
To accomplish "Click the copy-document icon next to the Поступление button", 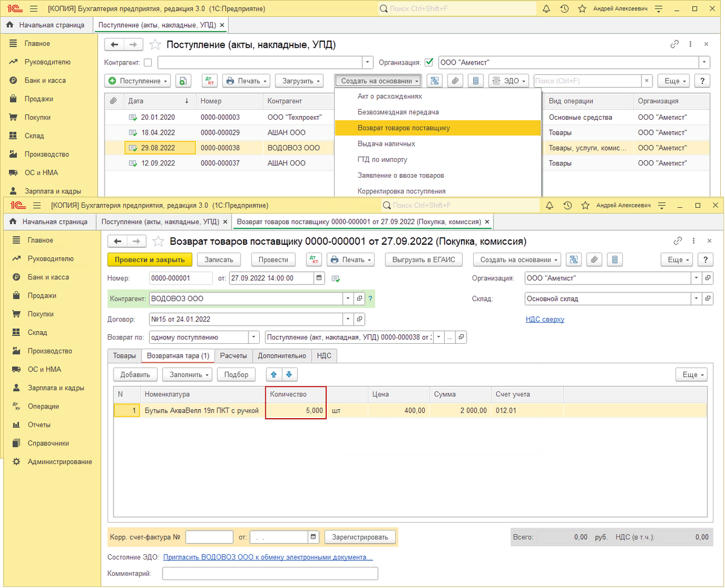I will [x=182, y=81].
